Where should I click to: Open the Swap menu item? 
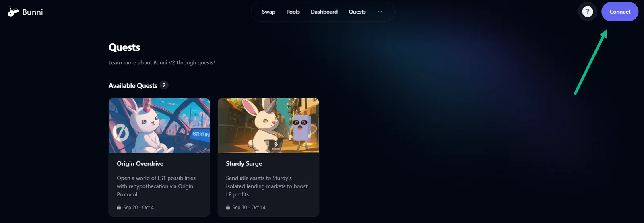(268, 12)
